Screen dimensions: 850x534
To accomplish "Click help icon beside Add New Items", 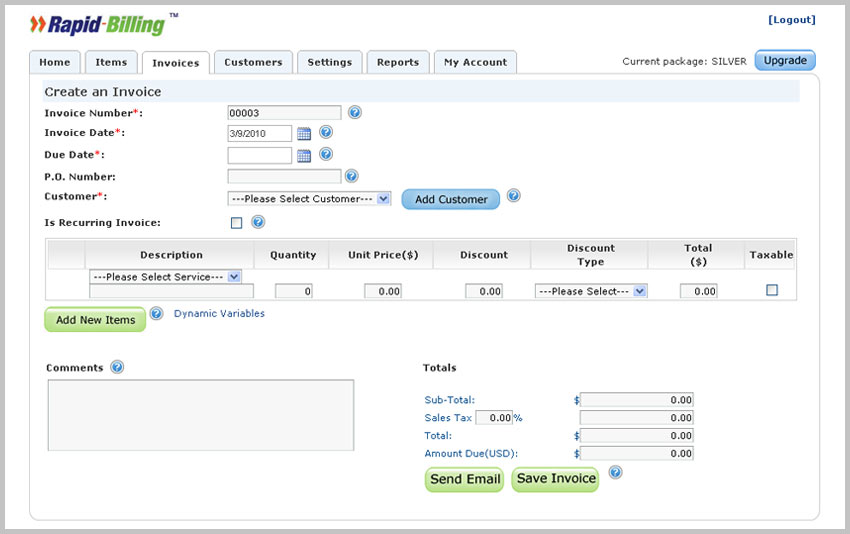I will pos(156,314).
